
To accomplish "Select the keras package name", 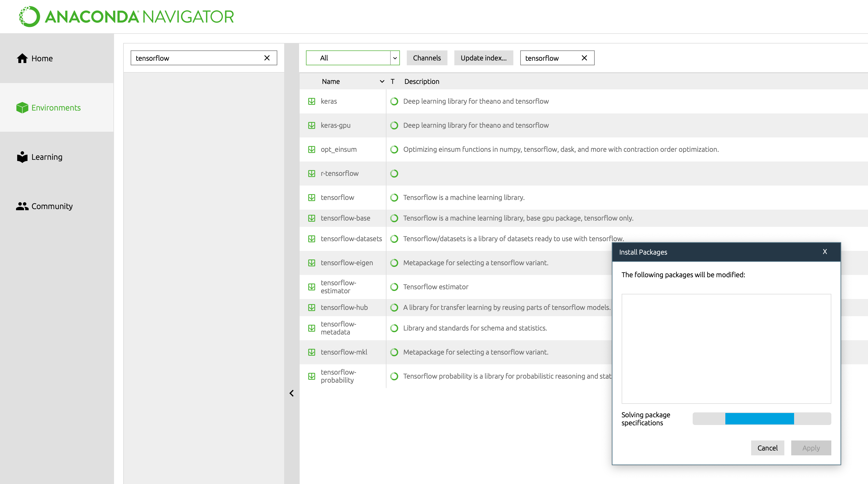I will pos(329,101).
